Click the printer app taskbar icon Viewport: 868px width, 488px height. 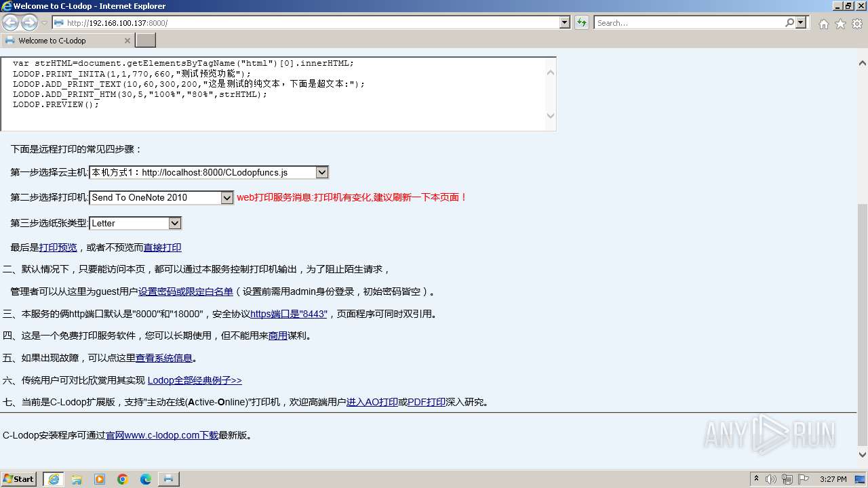(169, 479)
